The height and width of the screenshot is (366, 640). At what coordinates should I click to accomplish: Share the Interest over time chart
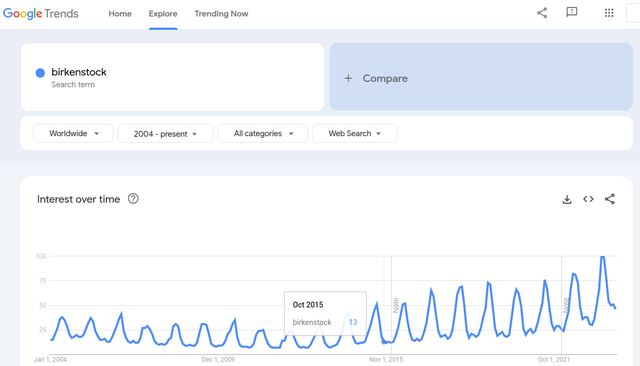[x=610, y=199]
